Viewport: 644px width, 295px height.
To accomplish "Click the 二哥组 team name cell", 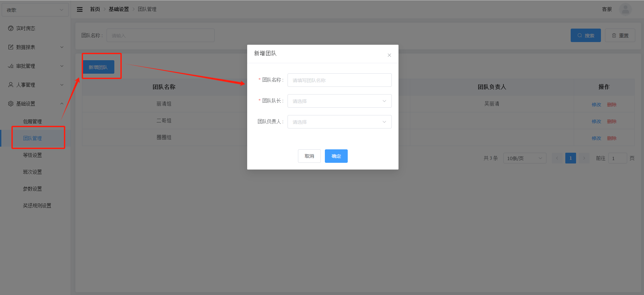I will tap(164, 121).
